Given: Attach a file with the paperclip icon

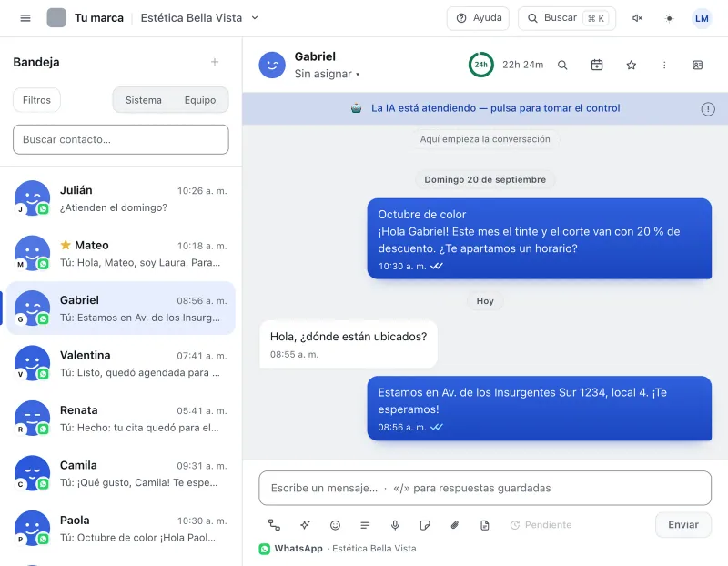Looking at the screenshot, I should [454, 525].
